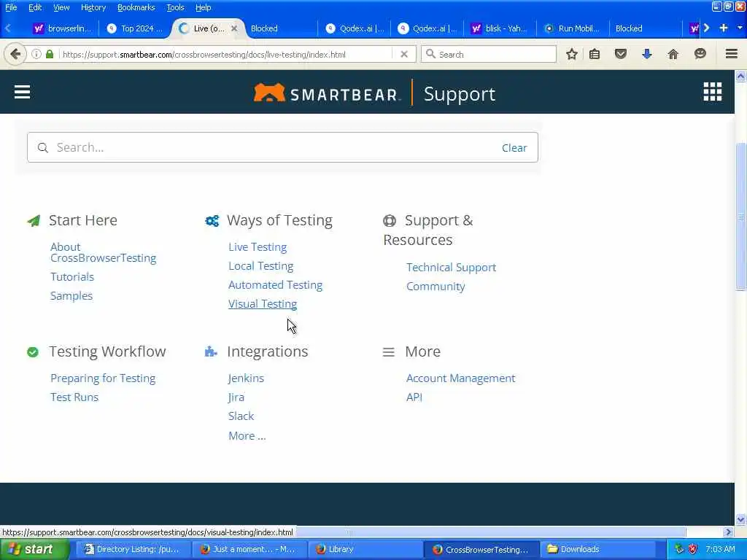Switch to the Run Mobil... tab
This screenshot has width=747, height=560.
point(573,28)
